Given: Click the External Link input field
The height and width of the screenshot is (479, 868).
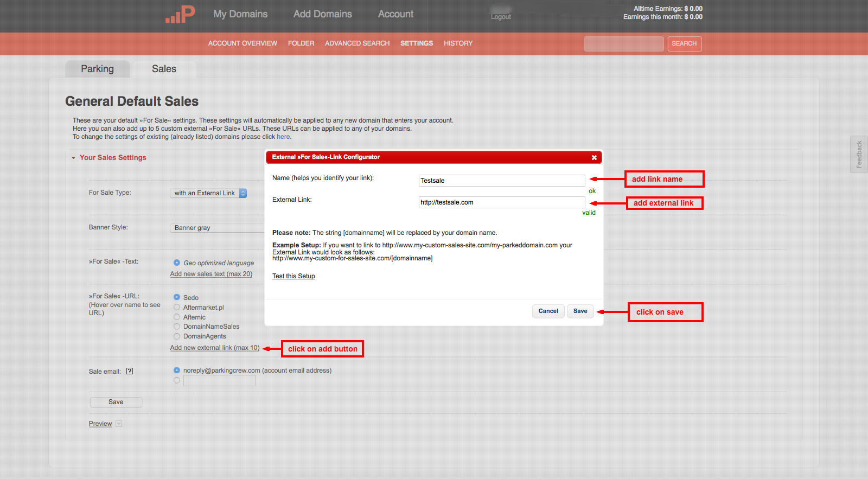Looking at the screenshot, I should pyautogui.click(x=501, y=202).
